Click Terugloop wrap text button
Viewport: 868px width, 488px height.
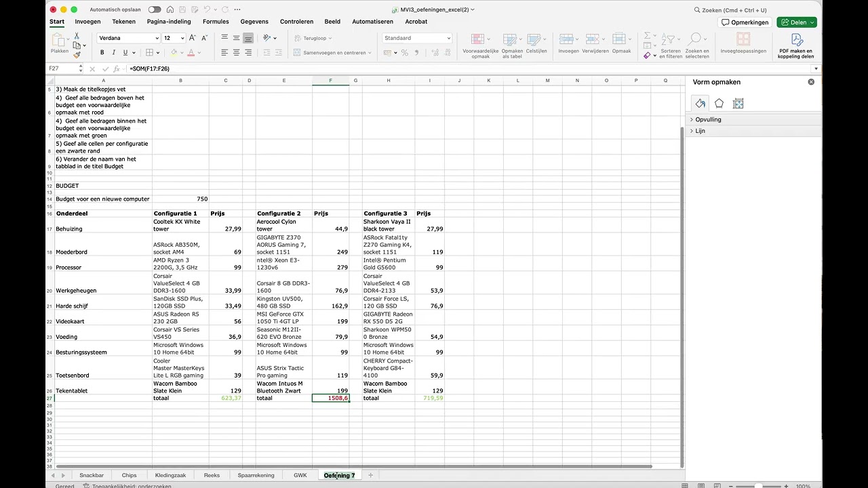pyautogui.click(x=313, y=38)
